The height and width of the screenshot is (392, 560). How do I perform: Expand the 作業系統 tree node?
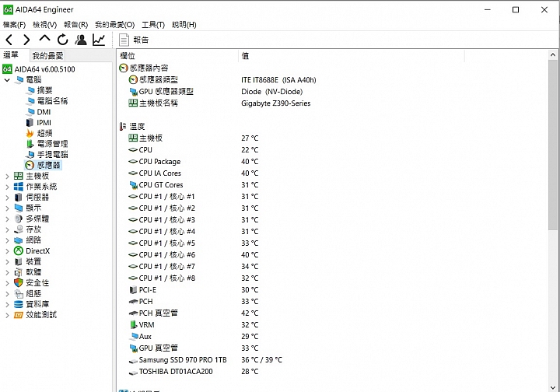click(x=7, y=187)
